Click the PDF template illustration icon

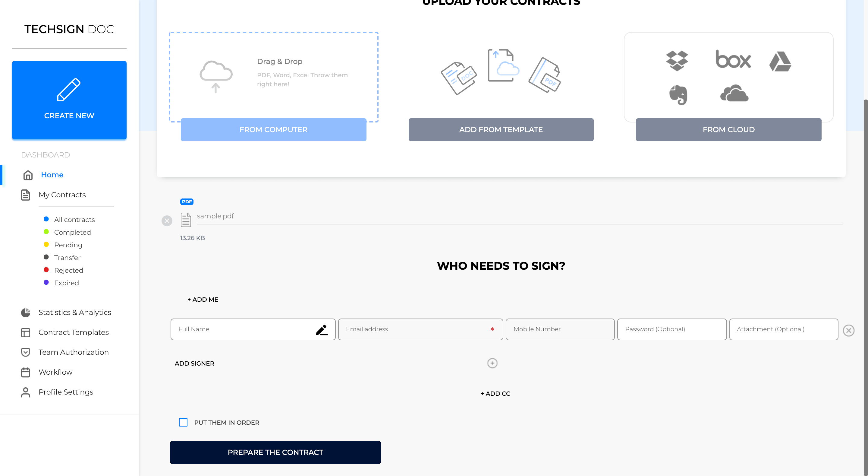tap(545, 75)
